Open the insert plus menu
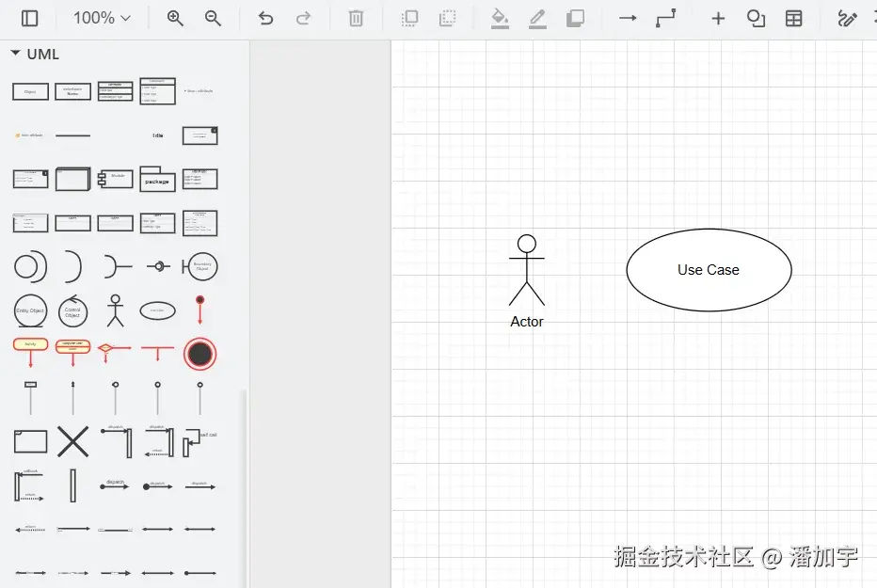877x588 pixels. (x=718, y=19)
